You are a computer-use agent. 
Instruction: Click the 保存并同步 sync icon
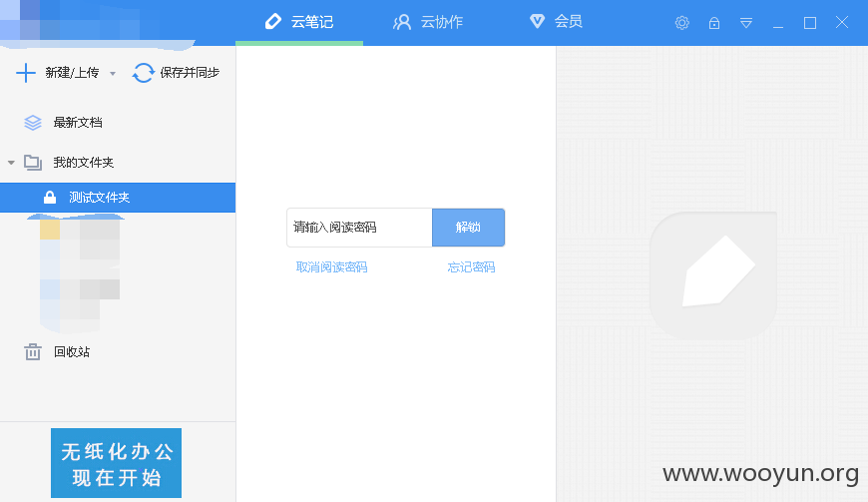pos(144,73)
